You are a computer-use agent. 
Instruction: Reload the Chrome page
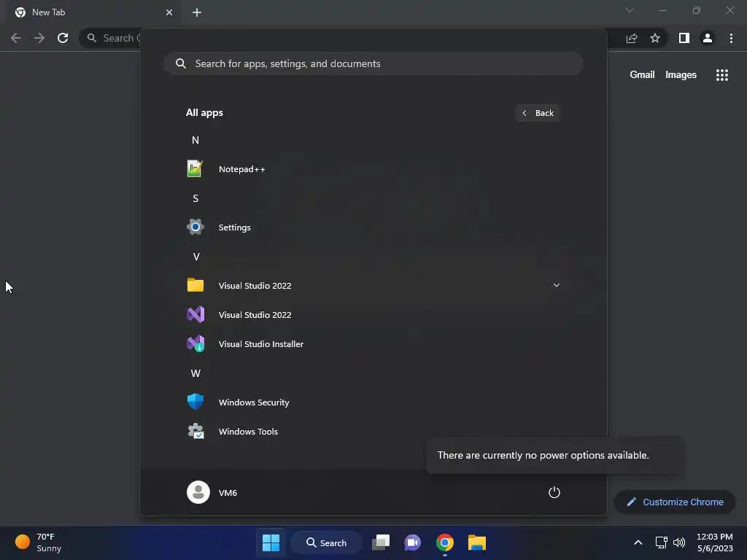(63, 38)
